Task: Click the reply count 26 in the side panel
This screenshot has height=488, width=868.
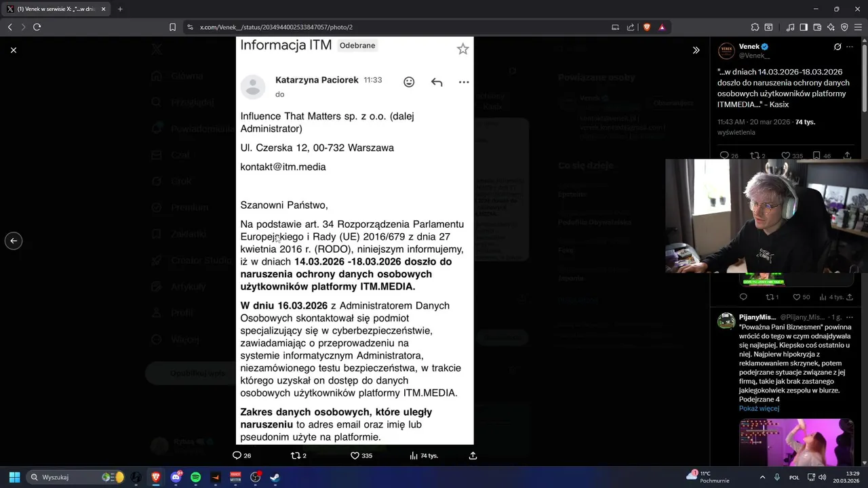Action: (x=729, y=156)
